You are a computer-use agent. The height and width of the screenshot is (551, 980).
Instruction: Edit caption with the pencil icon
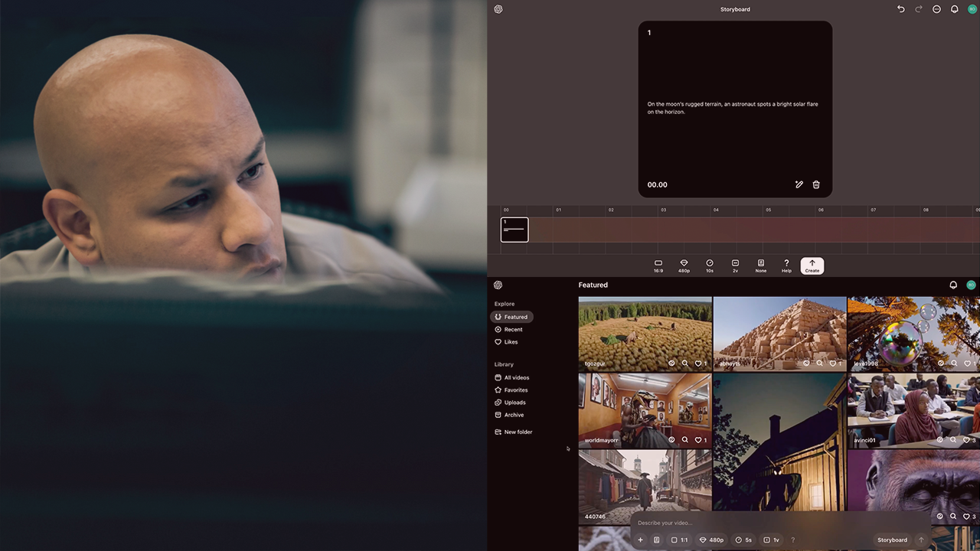click(799, 184)
